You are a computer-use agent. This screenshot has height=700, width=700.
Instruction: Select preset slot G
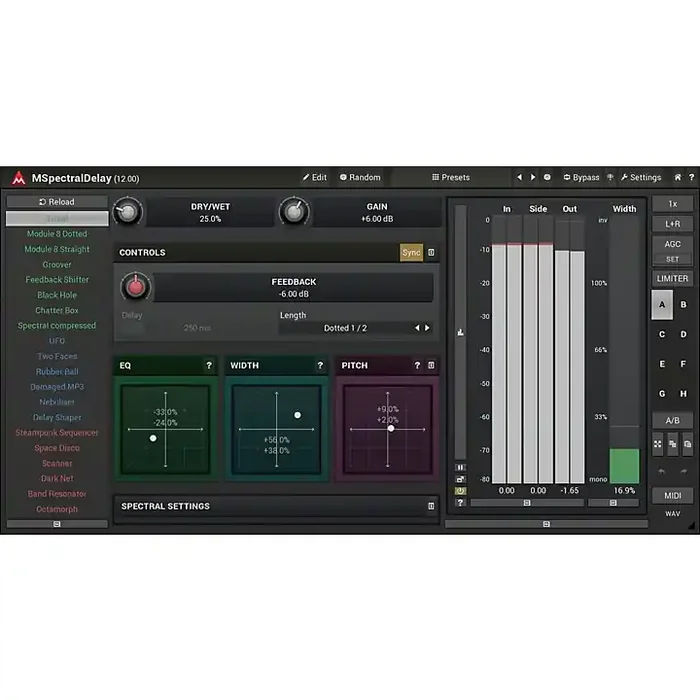coord(662,394)
